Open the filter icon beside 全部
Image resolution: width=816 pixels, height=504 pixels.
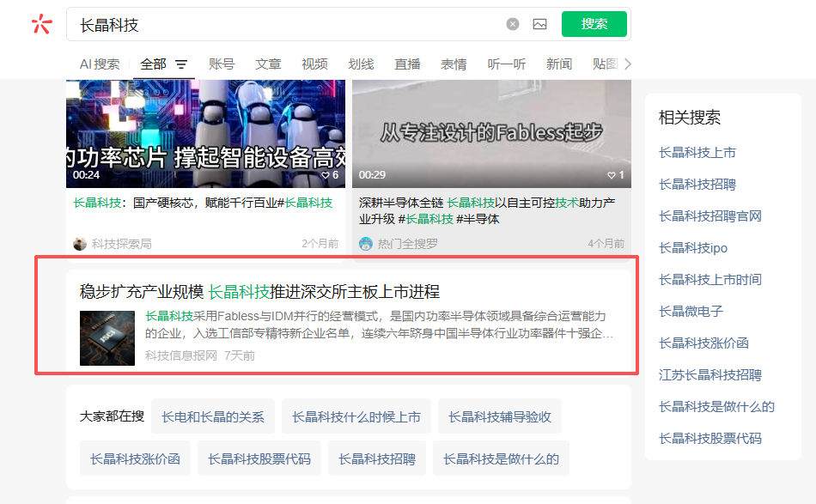180,64
